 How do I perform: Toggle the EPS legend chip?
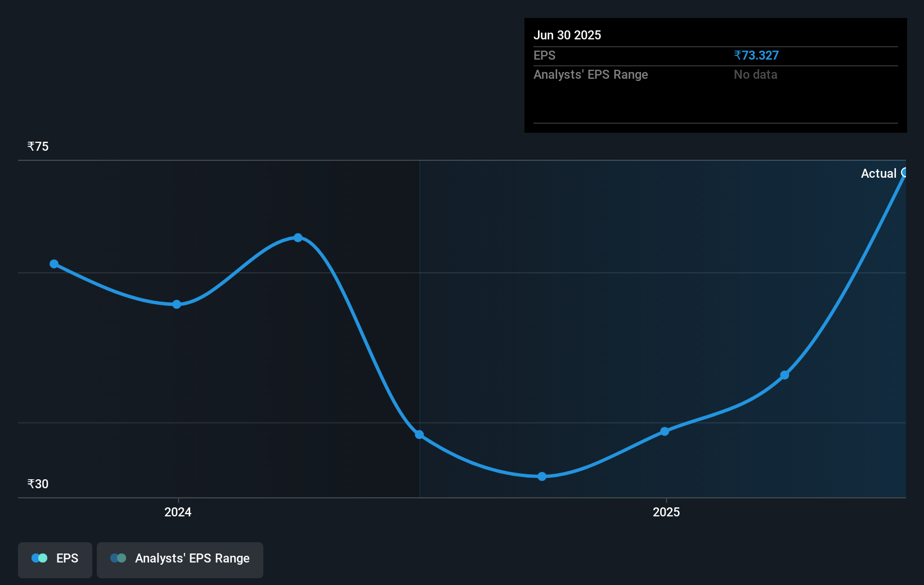click(55, 559)
